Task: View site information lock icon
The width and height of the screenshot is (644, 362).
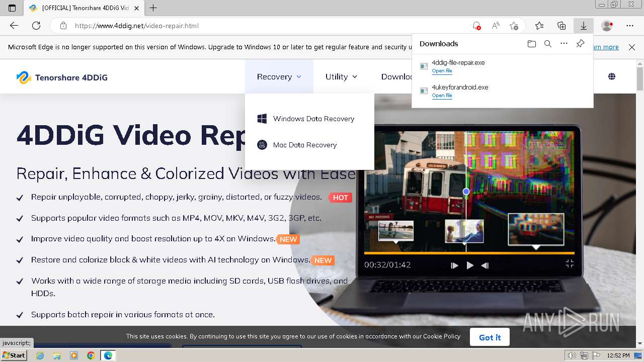Action: point(63,26)
